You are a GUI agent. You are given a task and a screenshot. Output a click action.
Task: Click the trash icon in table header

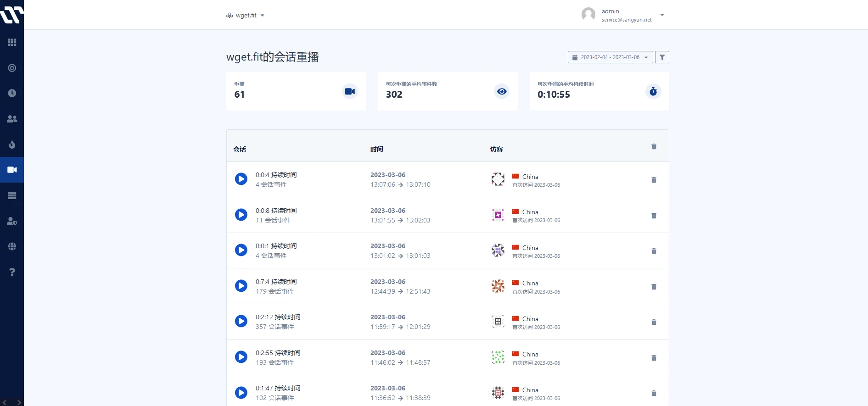pos(654,147)
